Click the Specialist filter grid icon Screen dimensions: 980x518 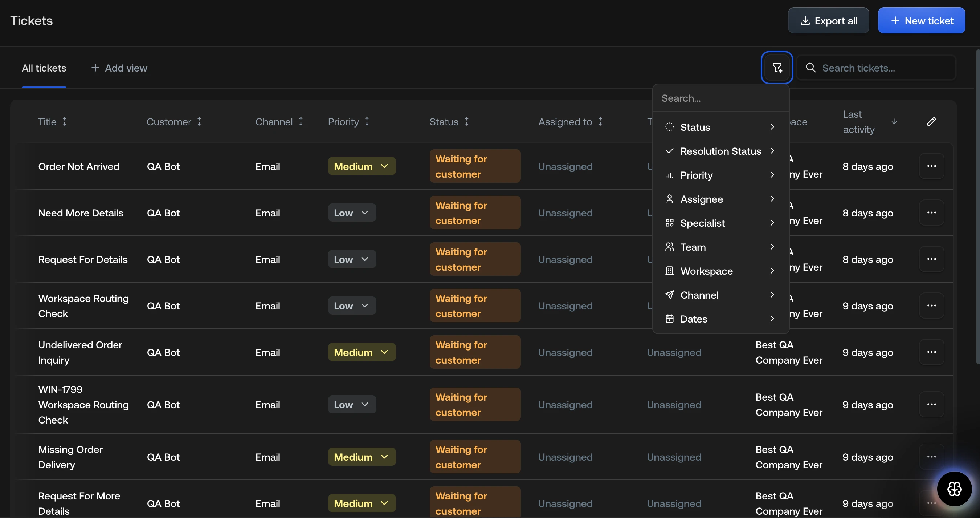(x=669, y=223)
